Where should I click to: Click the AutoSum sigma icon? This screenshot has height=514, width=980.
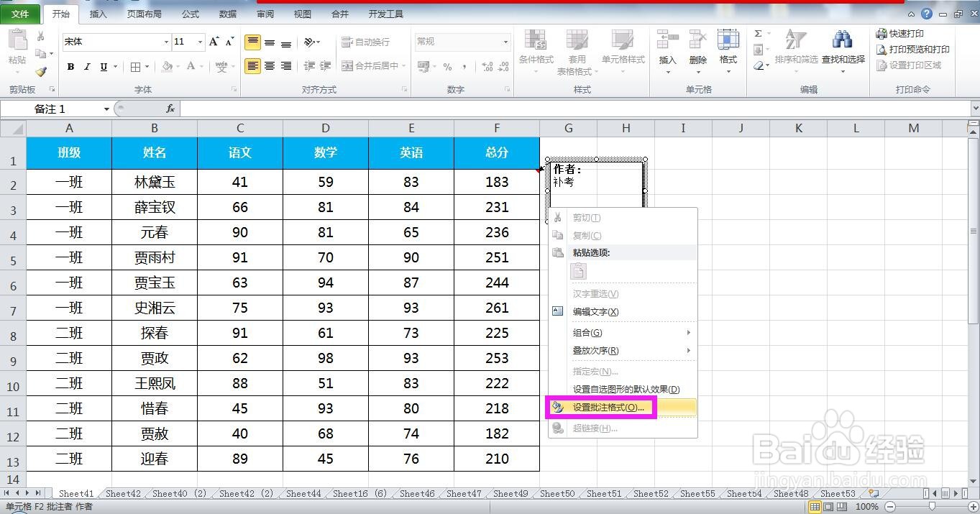[758, 34]
